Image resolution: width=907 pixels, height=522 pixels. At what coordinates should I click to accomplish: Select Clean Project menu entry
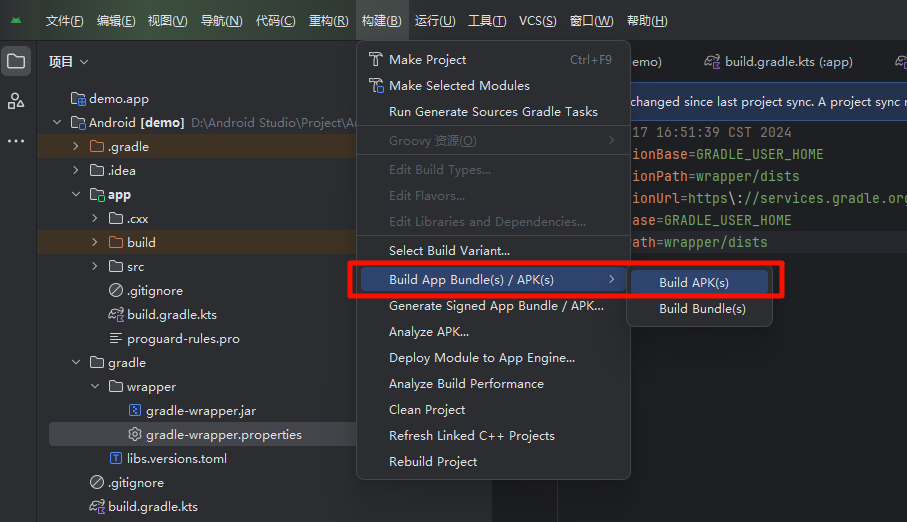pos(427,410)
